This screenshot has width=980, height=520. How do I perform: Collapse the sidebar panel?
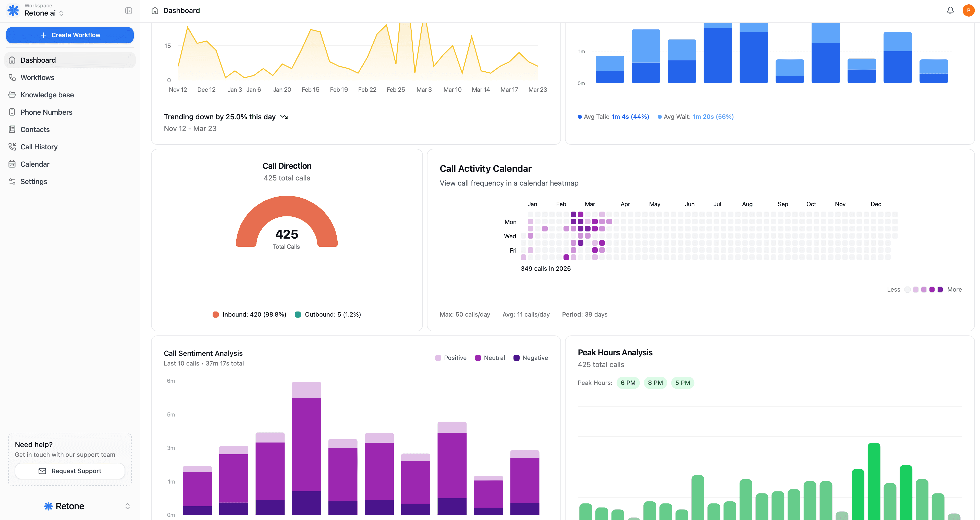click(128, 11)
